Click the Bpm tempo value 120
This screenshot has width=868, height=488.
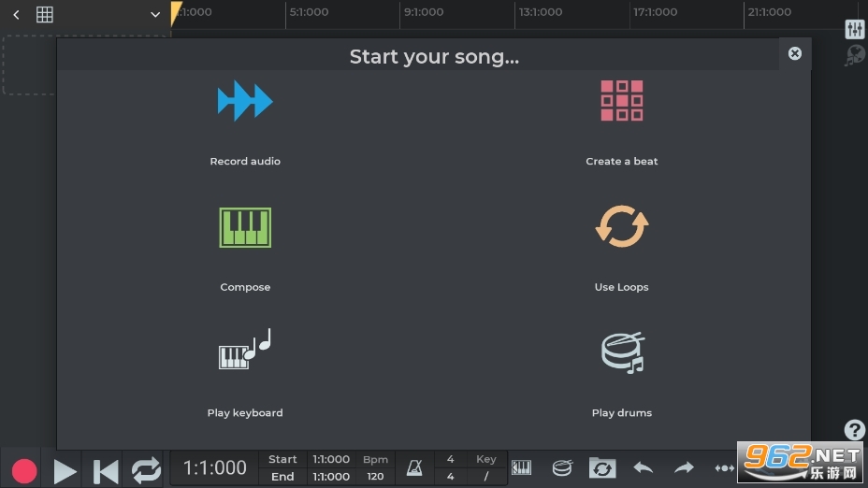pyautogui.click(x=375, y=477)
